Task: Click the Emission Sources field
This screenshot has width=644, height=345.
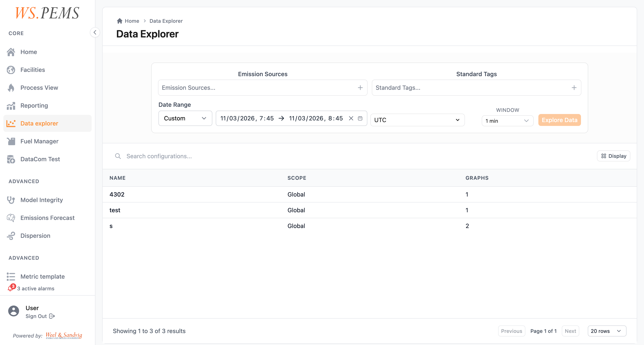Action: click(263, 88)
